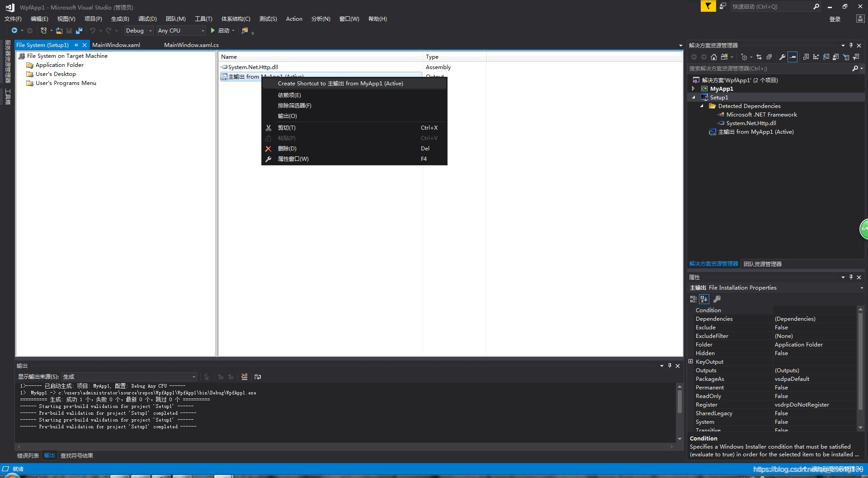The height and width of the screenshot is (478, 868).
Task: Click Sync with Active Document icon
Action: (x=759, y=57)
